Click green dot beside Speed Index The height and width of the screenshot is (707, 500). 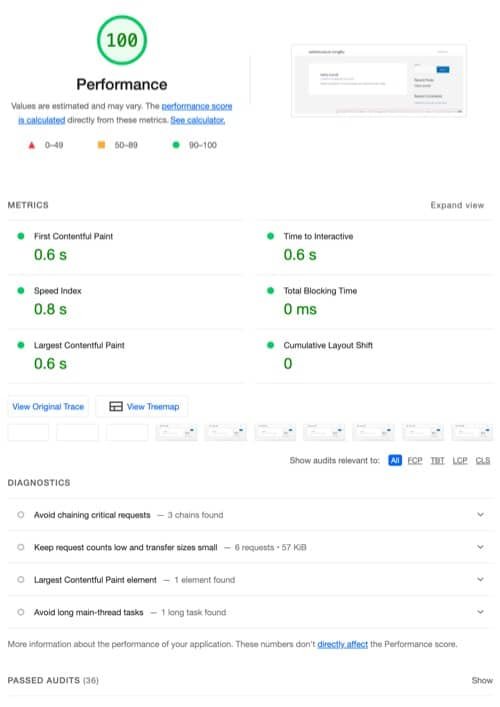tap(21, 290)
